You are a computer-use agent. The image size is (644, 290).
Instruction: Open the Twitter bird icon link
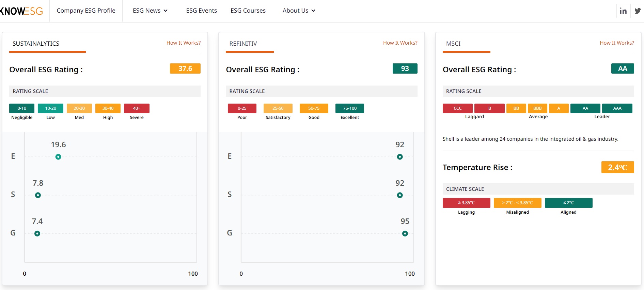[638, 11]
